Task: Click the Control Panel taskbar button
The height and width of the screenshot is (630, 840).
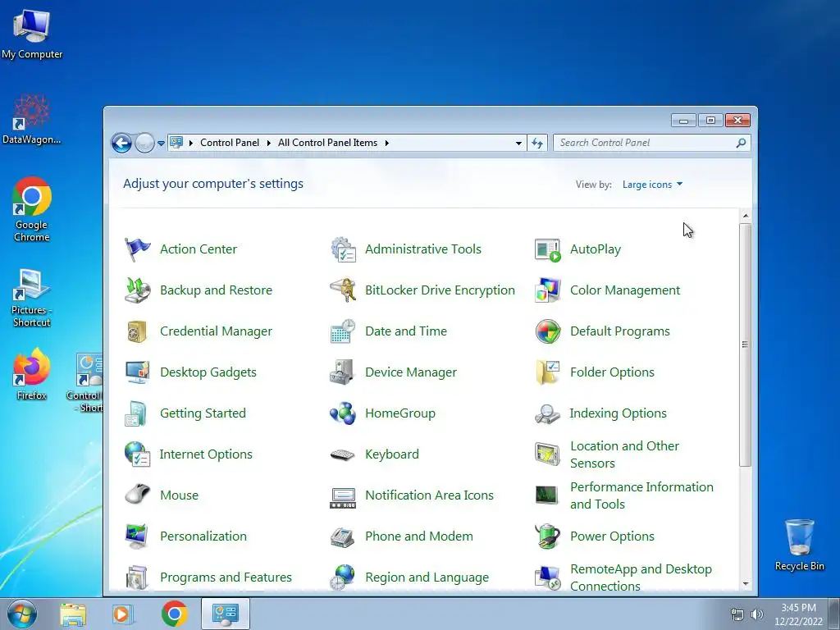Action: (x=225, y=614)
